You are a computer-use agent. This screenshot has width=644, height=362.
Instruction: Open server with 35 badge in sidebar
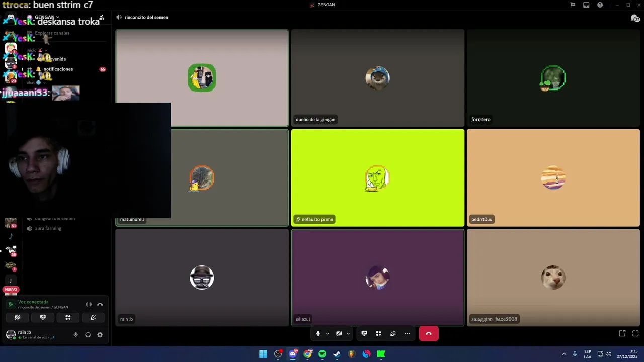click(11, 250)
